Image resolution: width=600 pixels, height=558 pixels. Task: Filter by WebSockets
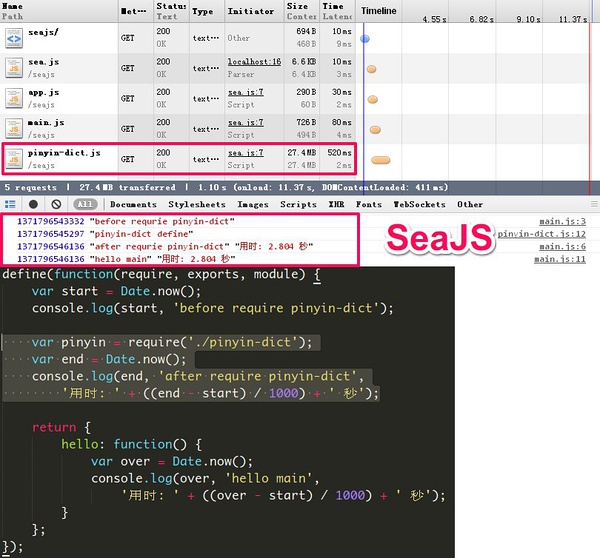click(419, 204)
